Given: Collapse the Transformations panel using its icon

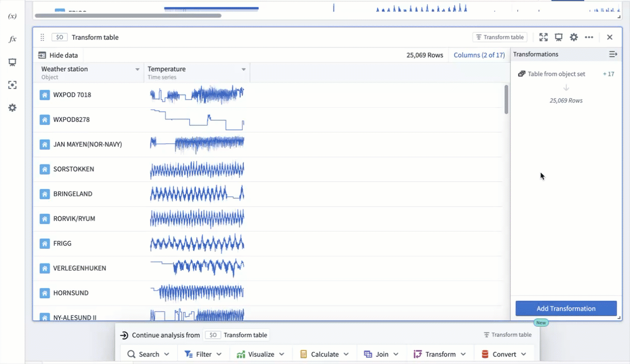Looking at the screenshot, I should tap(613, 54).
